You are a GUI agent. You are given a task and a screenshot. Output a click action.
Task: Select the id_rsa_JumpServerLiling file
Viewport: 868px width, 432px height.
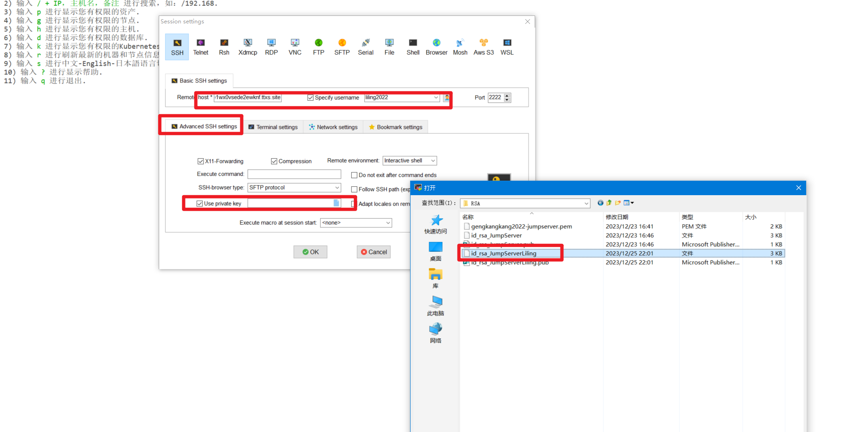pyautogui.click(x=504, y=254)
